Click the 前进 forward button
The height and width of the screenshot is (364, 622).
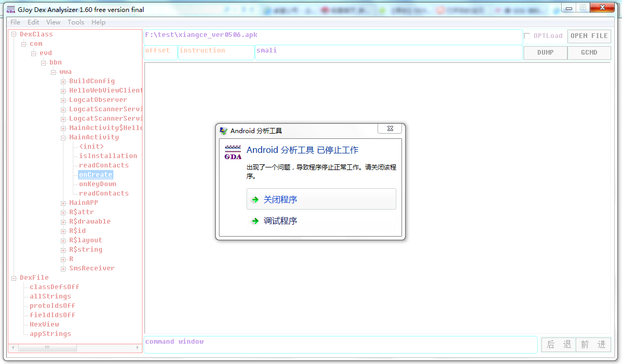(x=593, y=344)
